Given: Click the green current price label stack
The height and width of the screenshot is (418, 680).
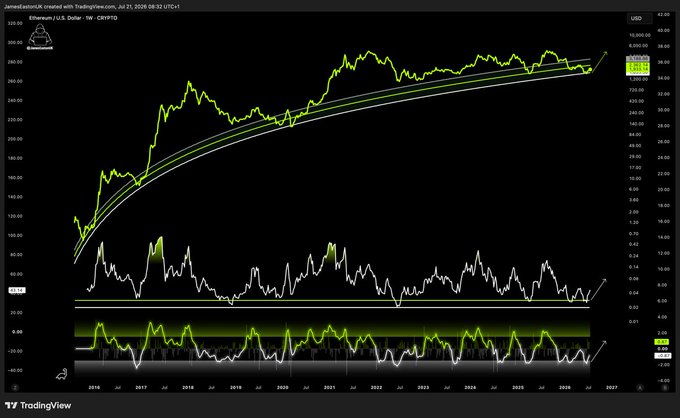Looking at the screenshot, I should point(638,67).
